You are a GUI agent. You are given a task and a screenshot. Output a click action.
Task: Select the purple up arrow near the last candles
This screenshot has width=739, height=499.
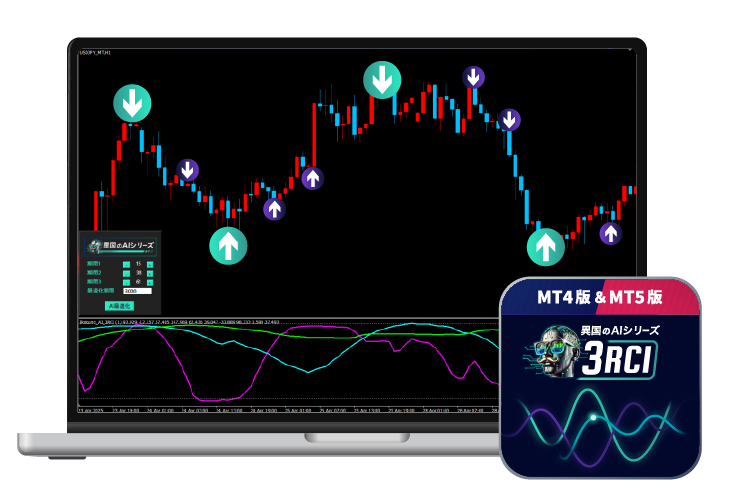611,233
